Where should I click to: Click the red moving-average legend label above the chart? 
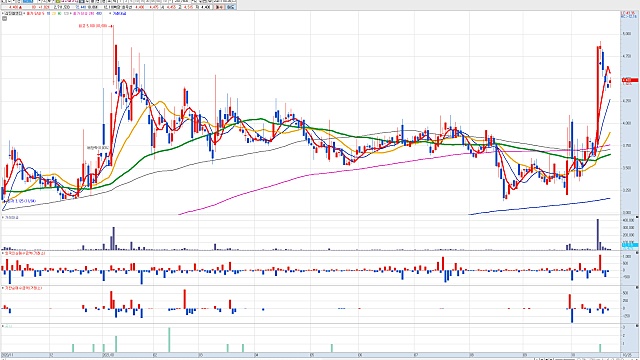pos(36,13)
